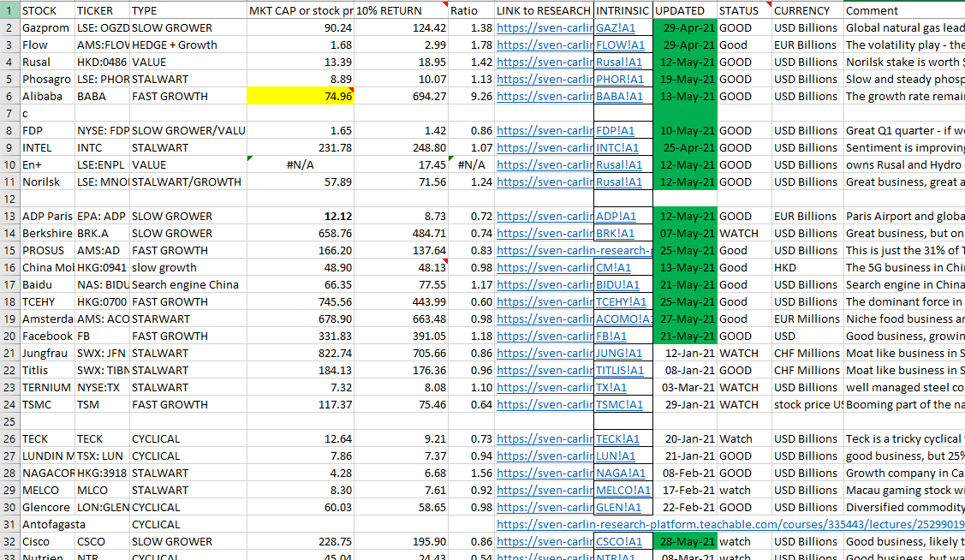Select the Berkshire stock name cell

tap(47, 233)
